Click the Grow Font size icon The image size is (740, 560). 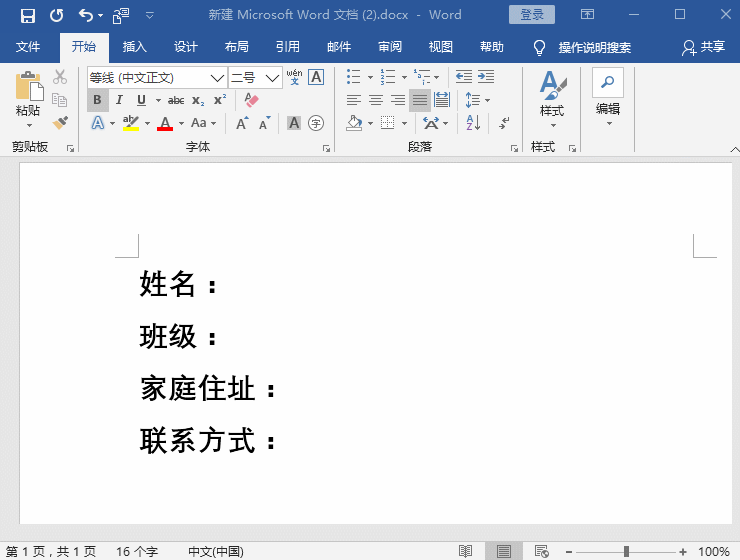(x=242, y=123)
